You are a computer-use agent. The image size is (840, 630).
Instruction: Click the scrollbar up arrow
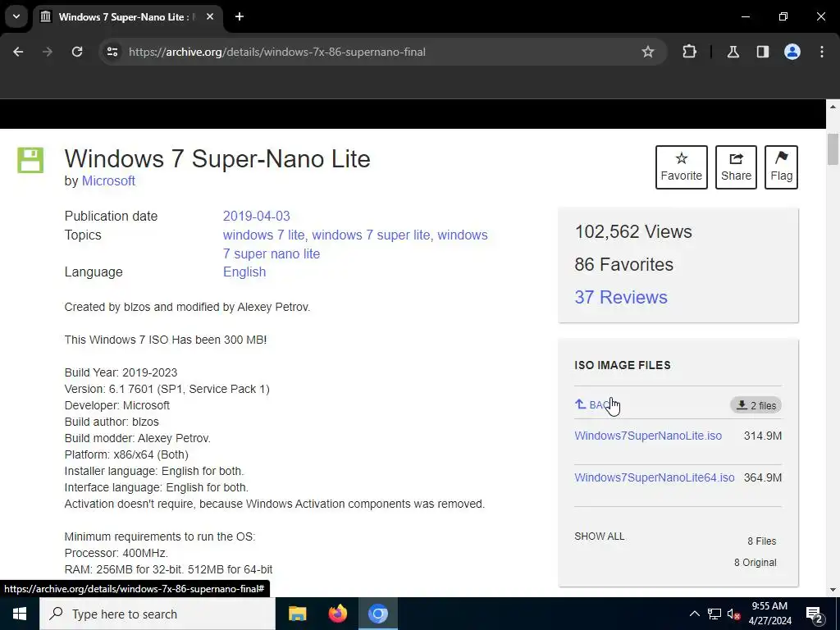point(833,107)
